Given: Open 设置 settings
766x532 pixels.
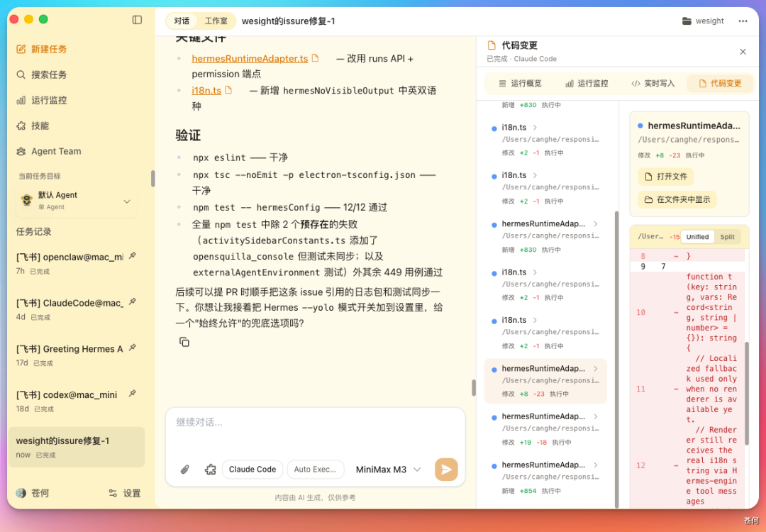Looking at the screenshot, I should pyautogui.click(x=125, y=493).
